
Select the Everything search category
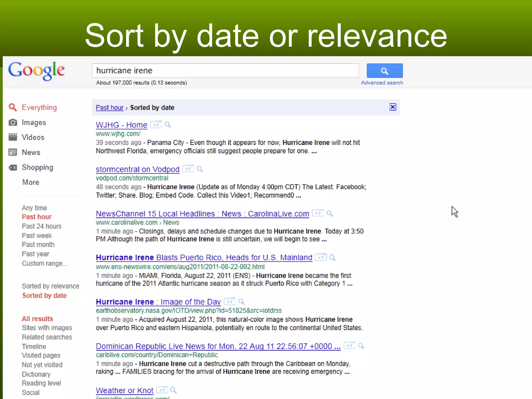coord(39,108)
